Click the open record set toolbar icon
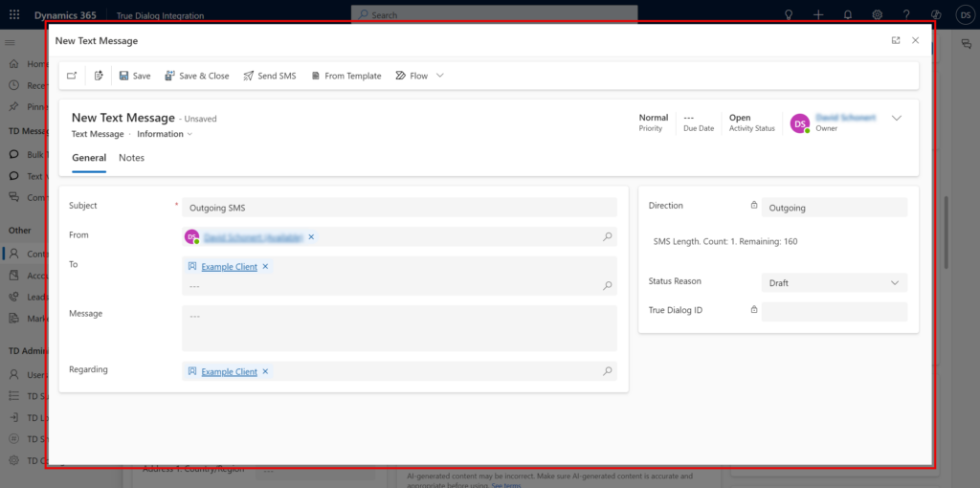The height and width of the screenshot is (488, 980). click(72, 76)
